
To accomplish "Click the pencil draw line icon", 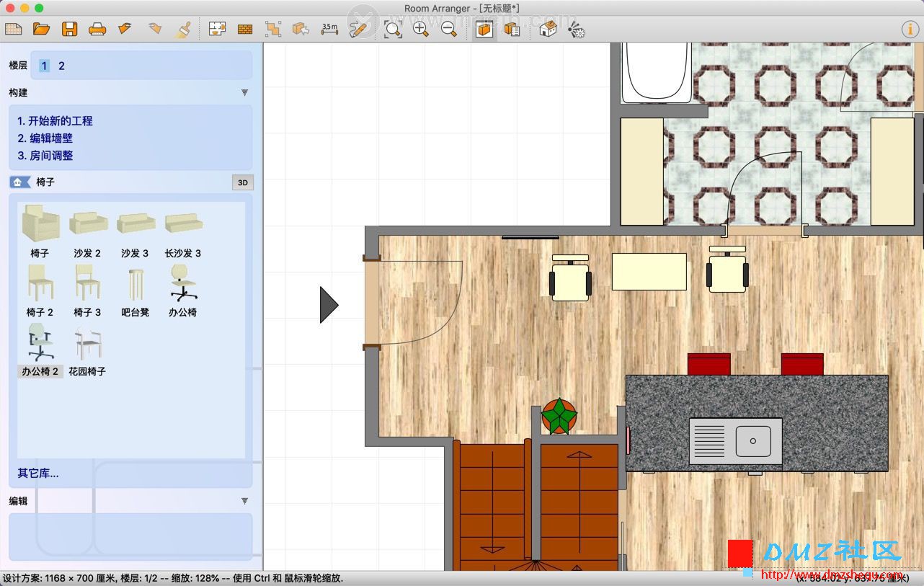I will click(358, 30).
